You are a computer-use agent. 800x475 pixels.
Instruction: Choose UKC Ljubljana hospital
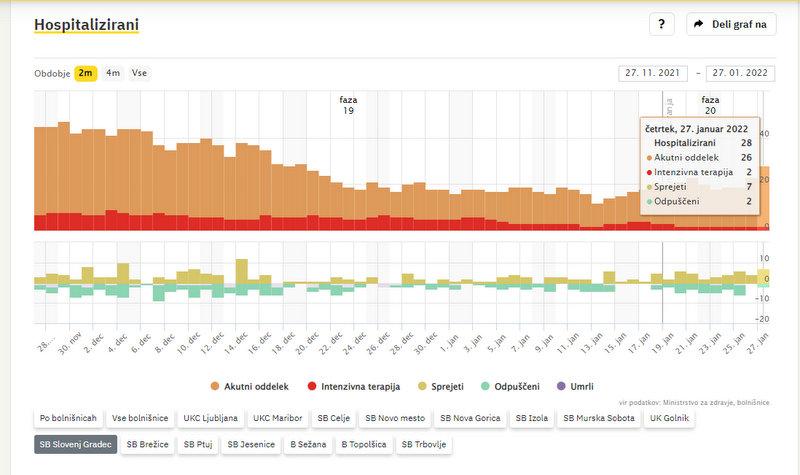click(x=209, y=418)
